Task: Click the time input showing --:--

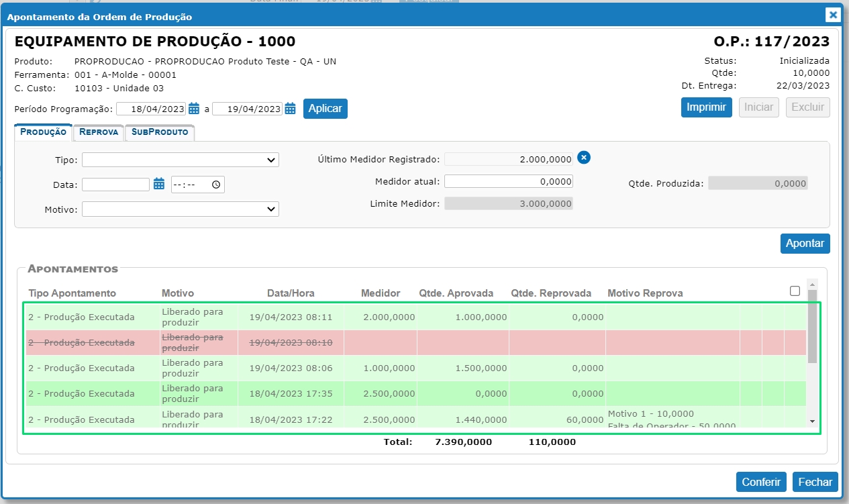Action: click(198, 185)
